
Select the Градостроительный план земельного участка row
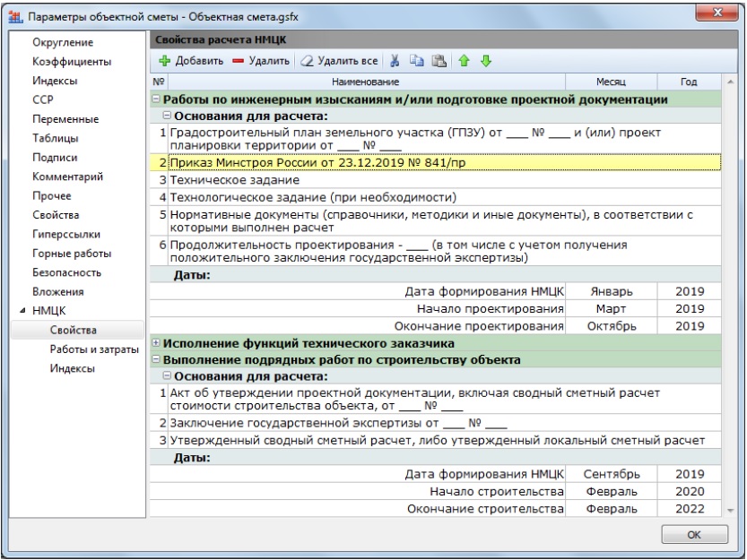(436, 139)
